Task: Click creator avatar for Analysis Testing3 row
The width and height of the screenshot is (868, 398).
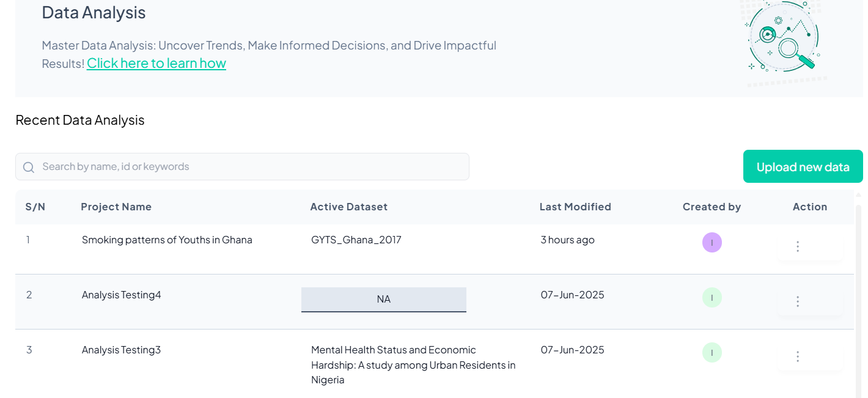Action: [x=712, y=353]
